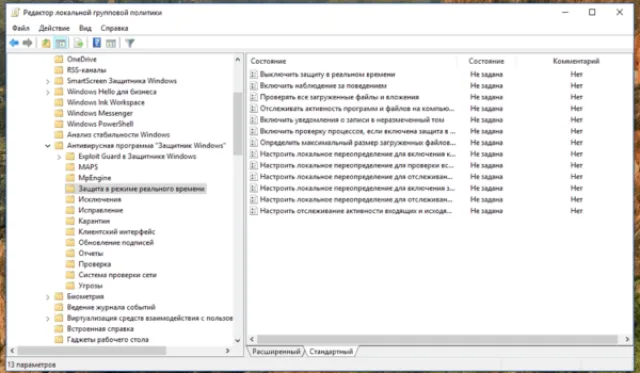Click the MpEngine folder icon

coord(71,178)
